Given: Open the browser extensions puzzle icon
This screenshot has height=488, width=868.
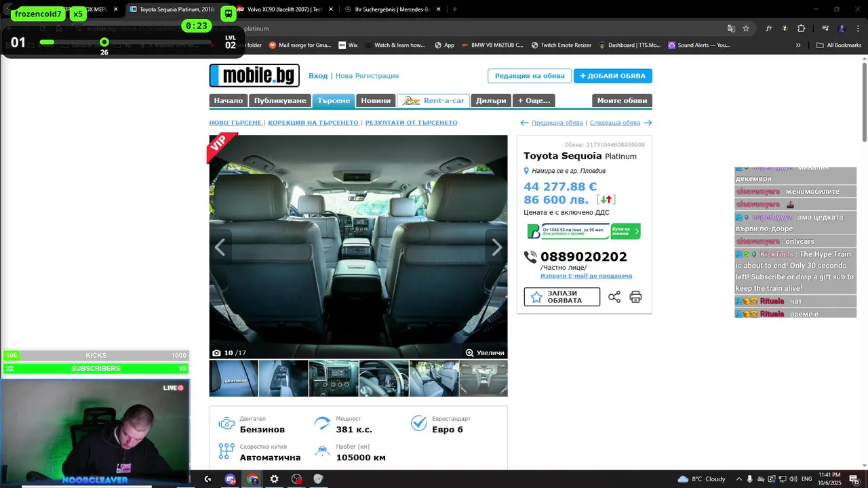Looking at the screenshot, I should click(801, 28).
